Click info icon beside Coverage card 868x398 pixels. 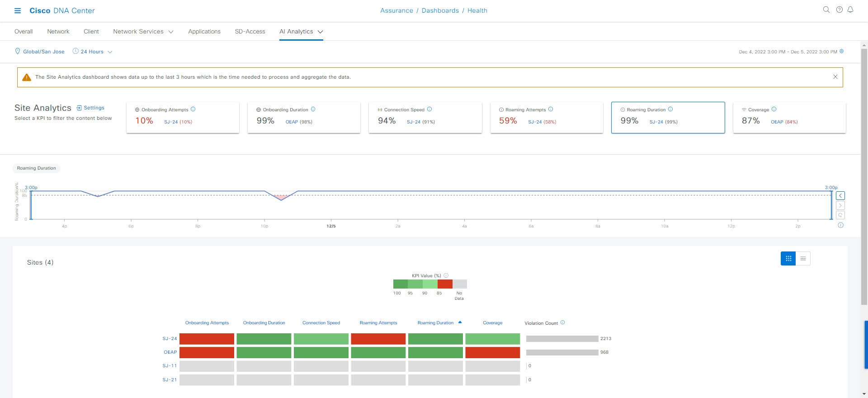click(x=774, y=109)
